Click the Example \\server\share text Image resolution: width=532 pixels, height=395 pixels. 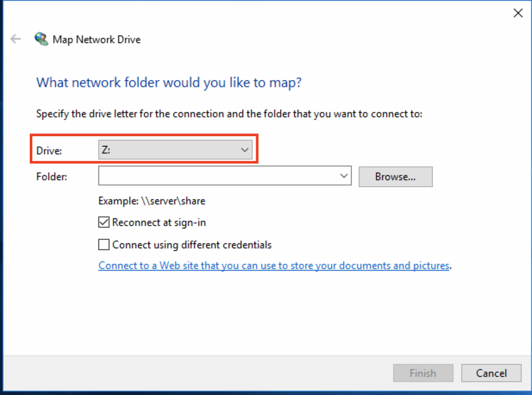click(x=152, y=201)
